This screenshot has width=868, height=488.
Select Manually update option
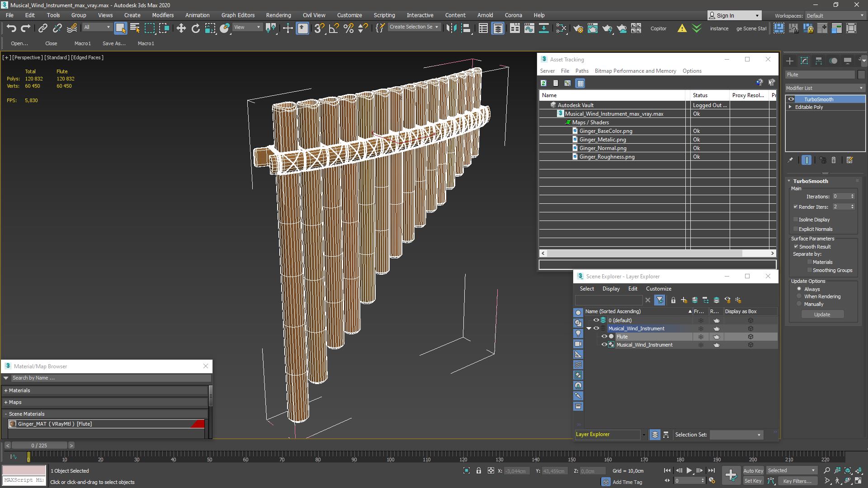pos(799,304)
